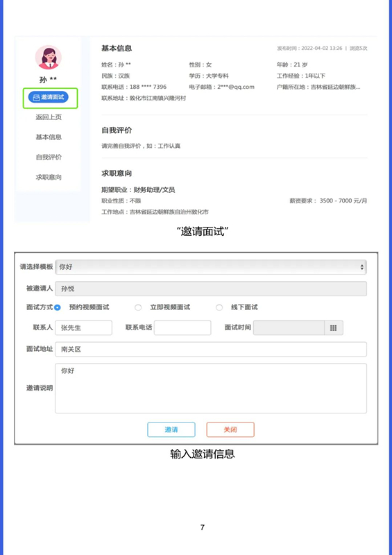The image size is (392, 555).
Task: Click the blue 邀请 button
Action: (171, 429)
